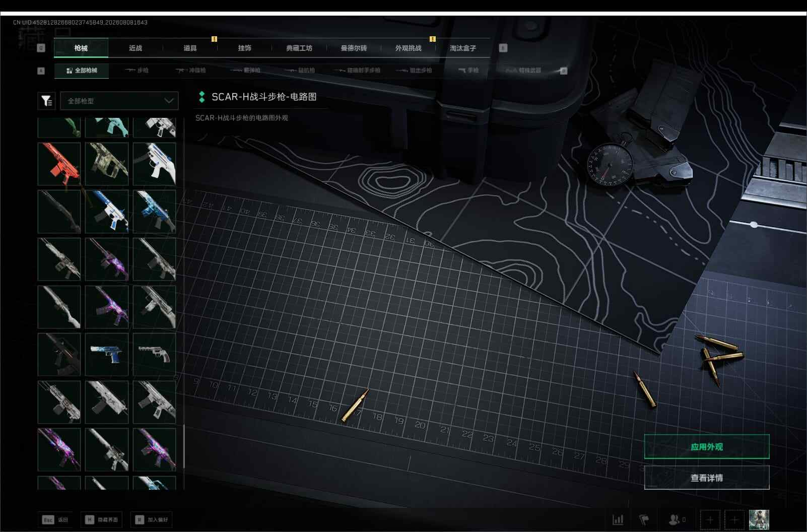Switch to the 曼德尔砖 tab
This screenshot has width=807, height=532.
pyautogui.click(x=354, y=48)
